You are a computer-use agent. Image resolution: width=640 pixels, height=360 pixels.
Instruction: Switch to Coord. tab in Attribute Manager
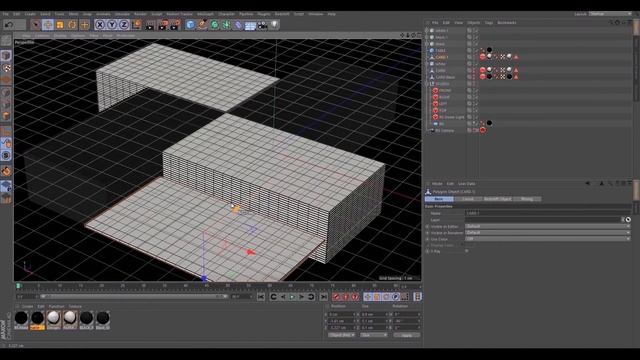[468, 199]
